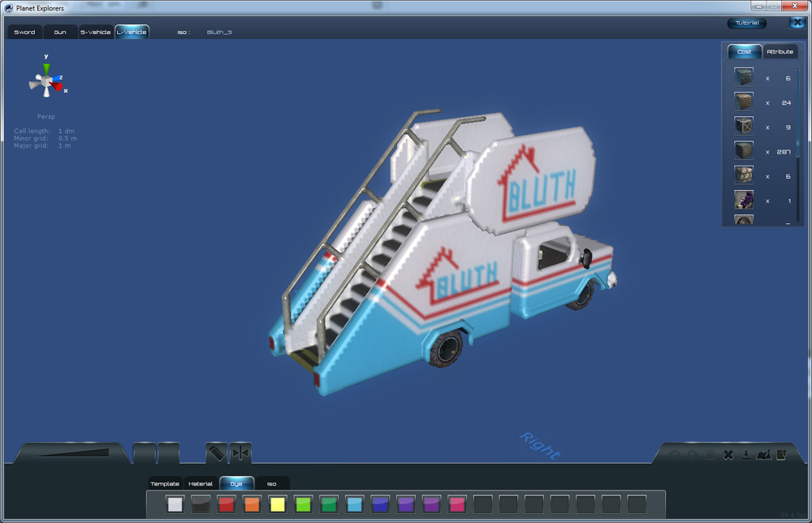The width and height of the screenshot is (812, 523).
Task: Click the undo arrow icon
Action: [x=676, y=455]
